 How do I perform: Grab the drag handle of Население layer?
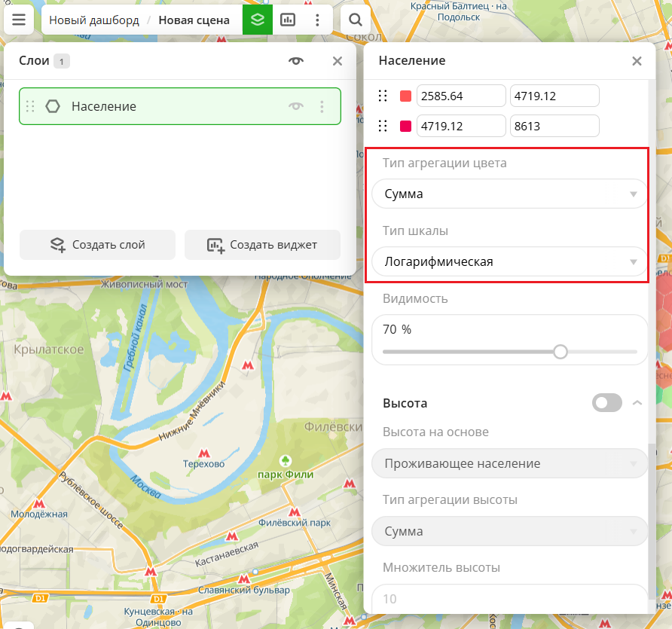click(x=31, y=107)
